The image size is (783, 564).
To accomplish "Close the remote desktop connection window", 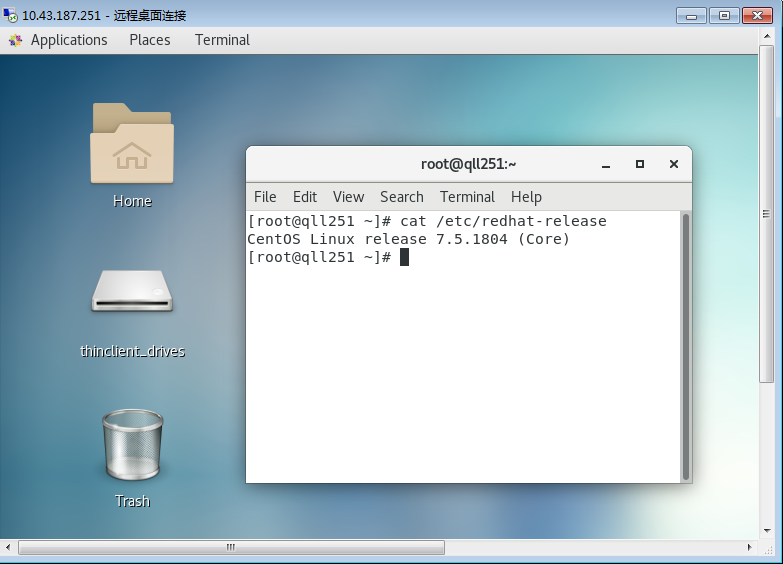I will click(x=758, y=16).
